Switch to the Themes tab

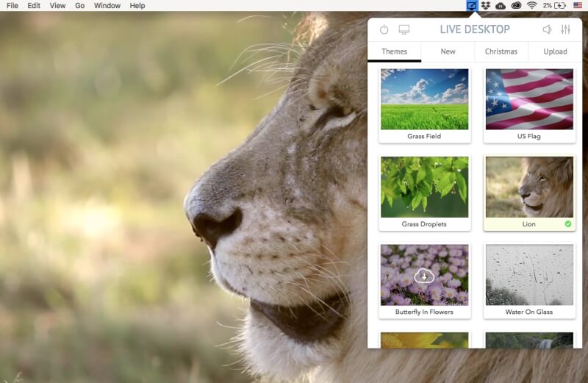pyautogui.click(x=394, y=51)
